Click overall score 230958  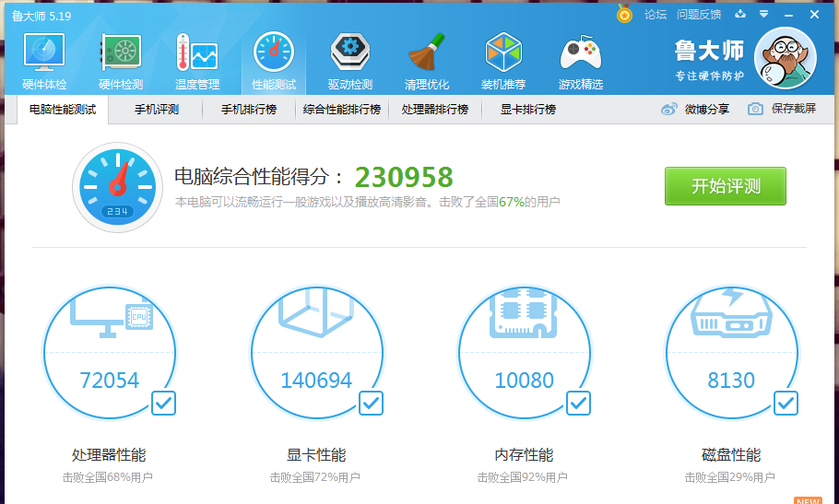[x=404, y=178]
